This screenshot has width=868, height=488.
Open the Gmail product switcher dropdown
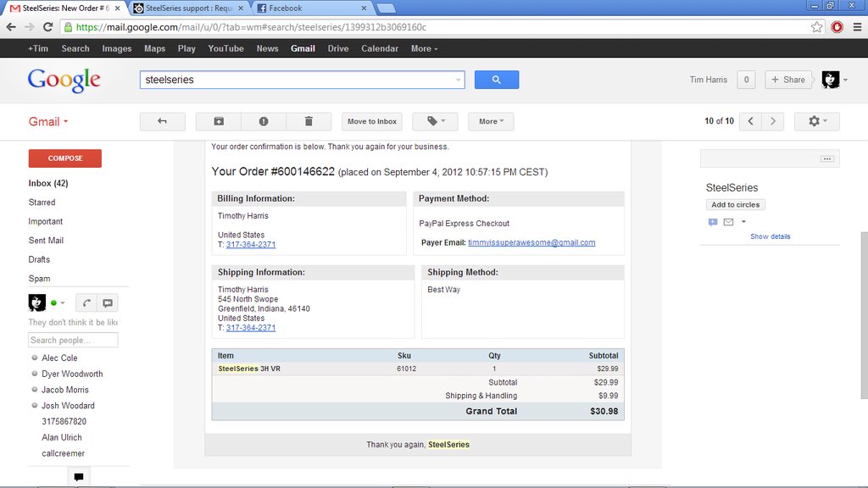tap(48, 122)
